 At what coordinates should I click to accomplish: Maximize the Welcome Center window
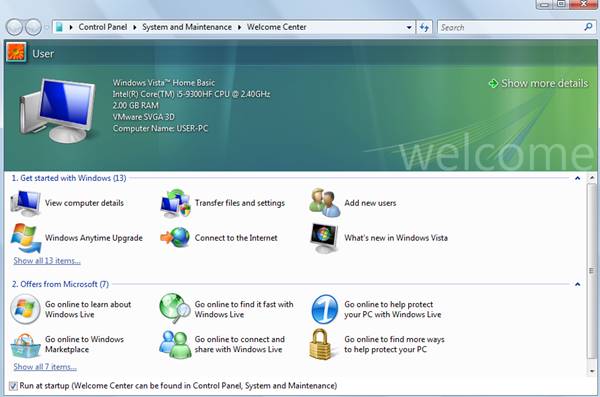click(x=561, y=4)
